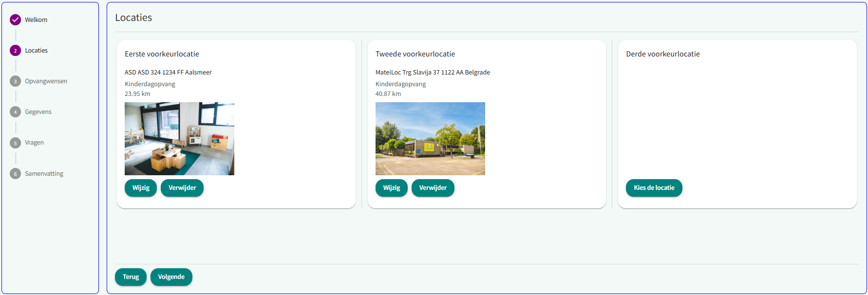The width and height of the screenshot is (868, 295).
Task: Click Kies de locatie for third preference
Action: pos(654,188)
